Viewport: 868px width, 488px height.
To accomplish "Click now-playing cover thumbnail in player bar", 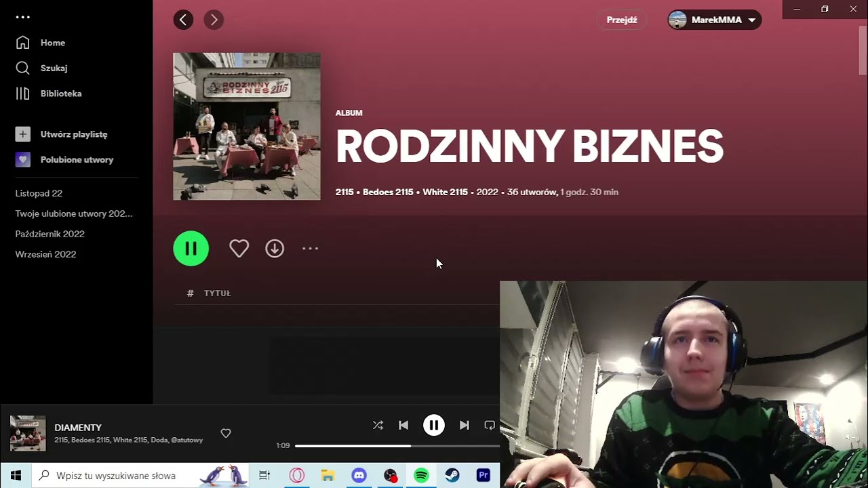I will pyautogui.click(x=28, y=433).
